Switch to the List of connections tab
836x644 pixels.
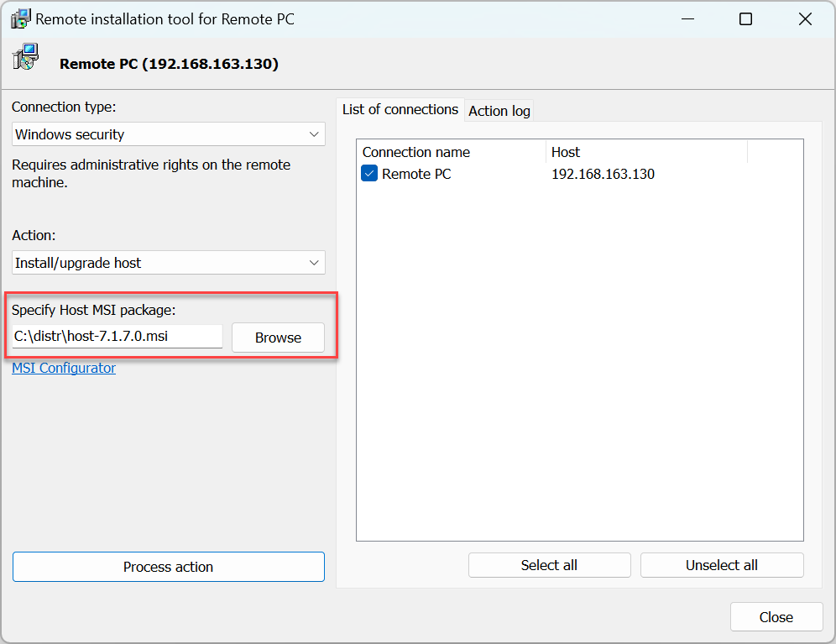tap(400, 109)
